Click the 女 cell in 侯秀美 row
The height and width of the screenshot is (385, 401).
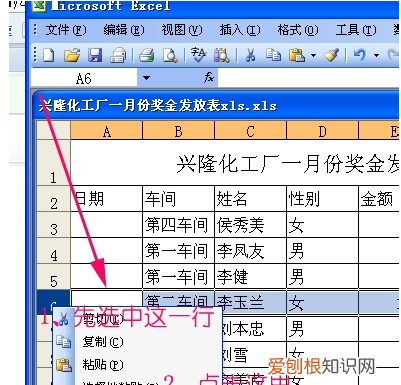(323, 225)
